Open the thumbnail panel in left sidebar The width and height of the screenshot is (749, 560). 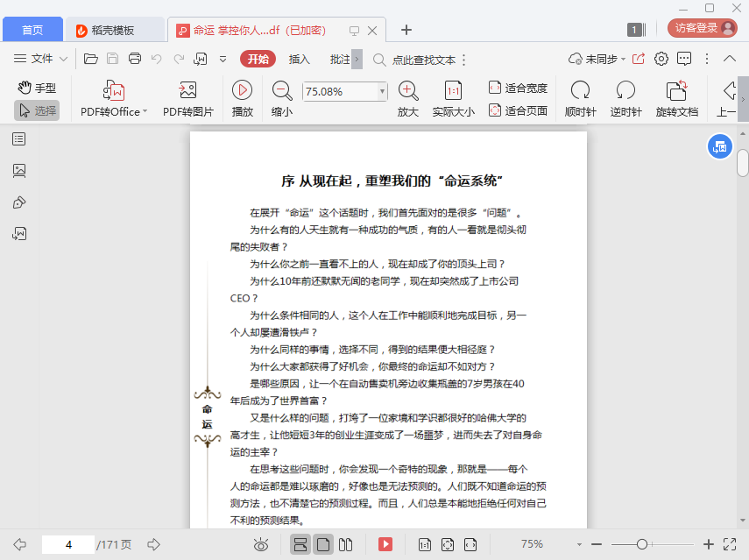point(19,171)
